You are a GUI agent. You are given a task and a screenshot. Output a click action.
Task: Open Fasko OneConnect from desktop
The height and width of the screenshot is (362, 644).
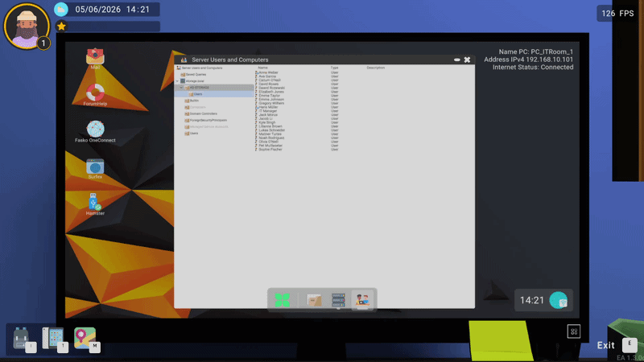coord(95,131)
